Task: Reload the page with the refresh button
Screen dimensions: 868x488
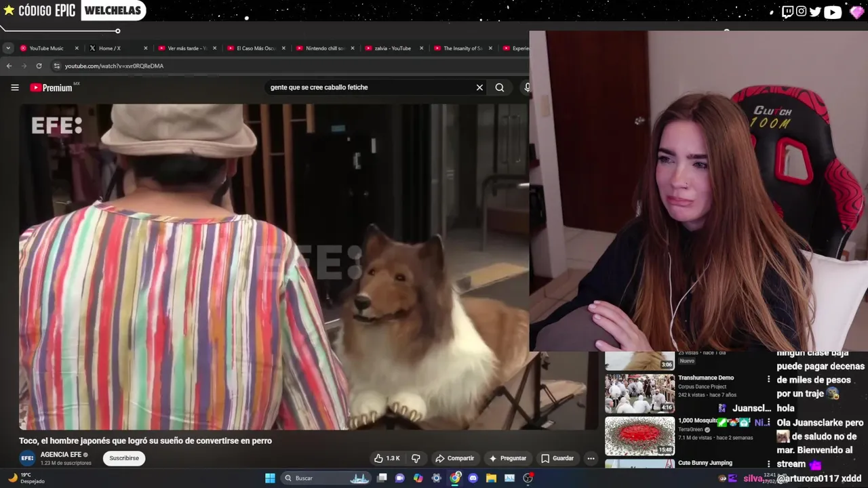Action: pyautogui.click(x=39, y=66)
